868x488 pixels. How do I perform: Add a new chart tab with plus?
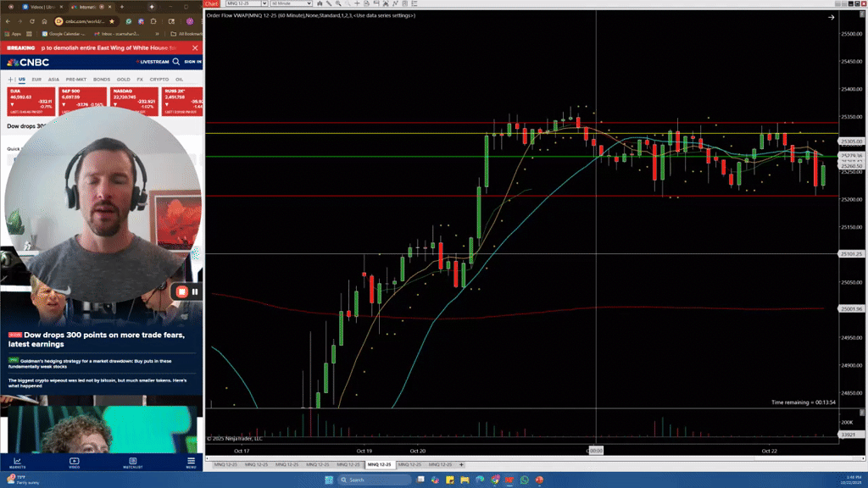tap(461, 464)
